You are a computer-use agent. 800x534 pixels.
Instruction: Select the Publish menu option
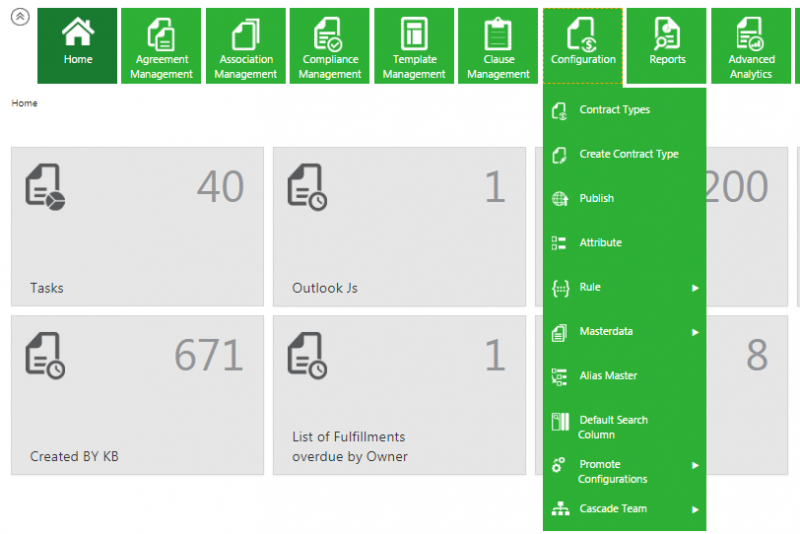pos(596,198)
